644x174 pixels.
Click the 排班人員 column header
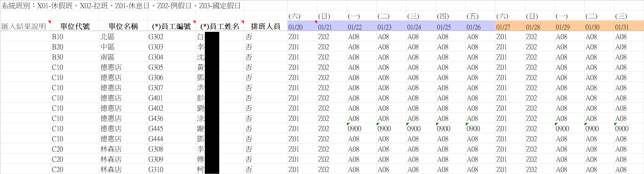point(265,26)
